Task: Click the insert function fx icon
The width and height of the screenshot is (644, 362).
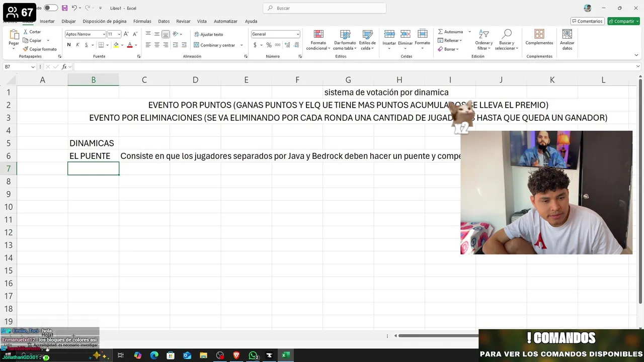Action: (64, 67)
